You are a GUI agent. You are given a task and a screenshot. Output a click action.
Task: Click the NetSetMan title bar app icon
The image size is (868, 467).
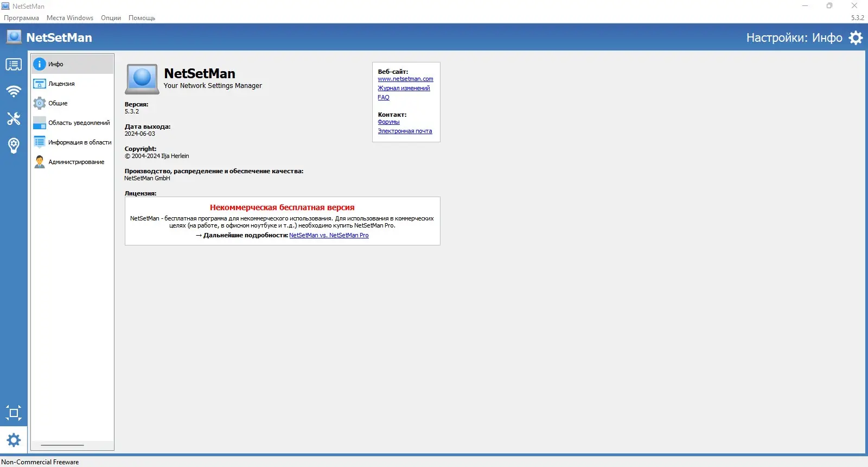coord(6,6)
